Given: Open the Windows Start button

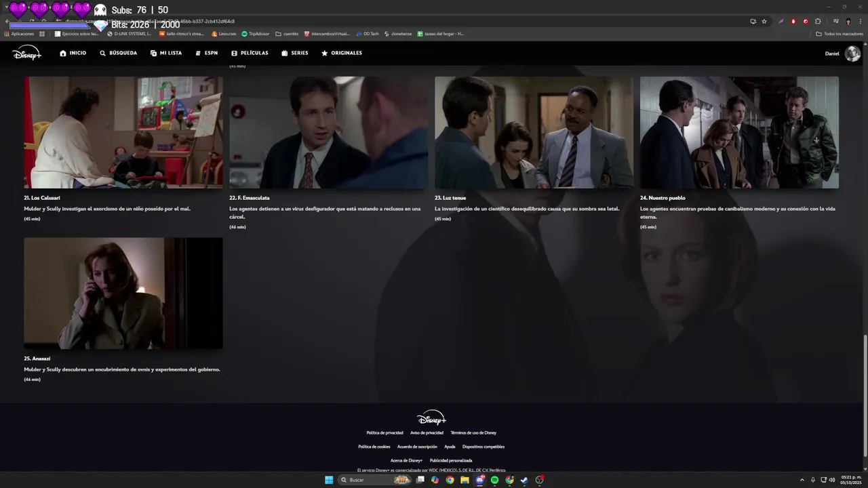Looking at the screenshot, I should [329, 480].
